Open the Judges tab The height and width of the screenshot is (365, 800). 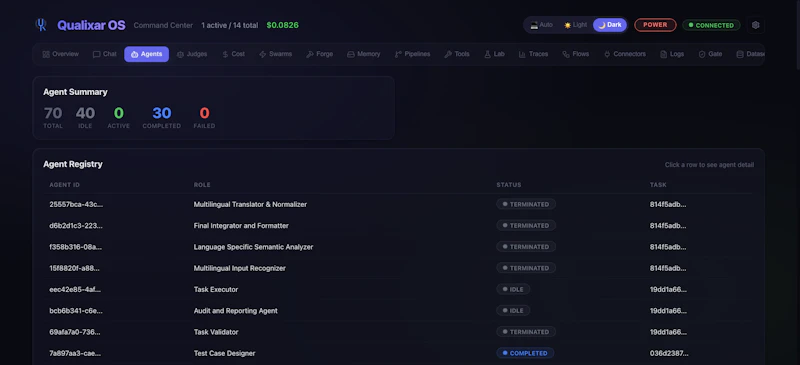[x=192, y=54]
